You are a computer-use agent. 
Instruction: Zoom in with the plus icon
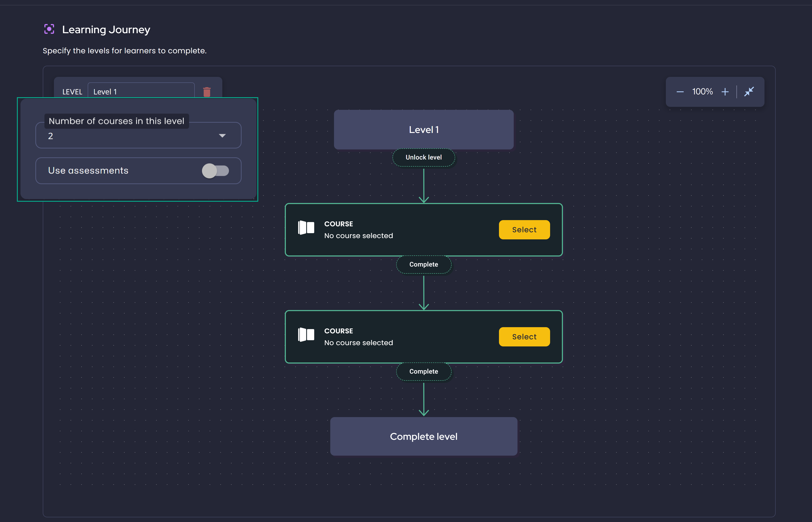tap(725, 91)
